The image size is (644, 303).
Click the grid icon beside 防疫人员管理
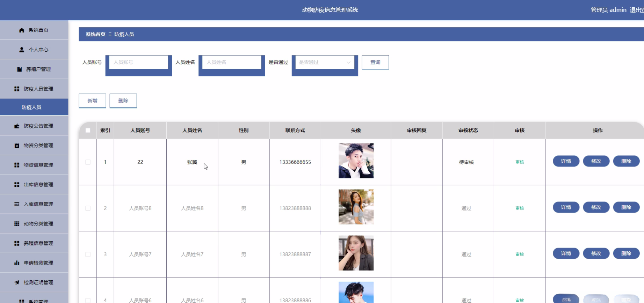point(17,89)
